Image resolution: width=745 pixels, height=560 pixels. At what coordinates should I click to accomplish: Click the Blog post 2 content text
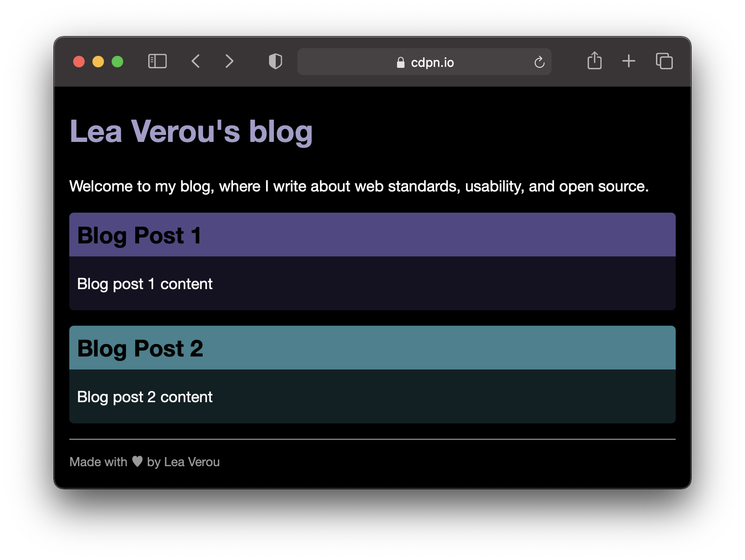[144, 397]
